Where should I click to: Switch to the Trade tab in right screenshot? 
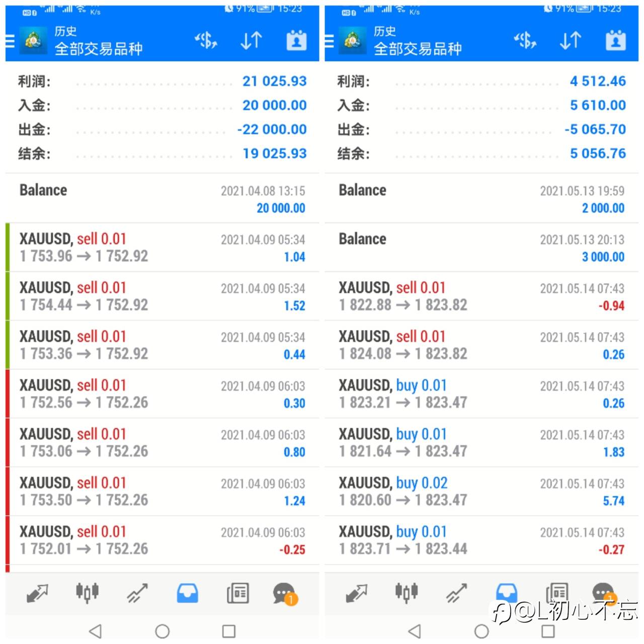pyautogui.click(x=457, y=593)
